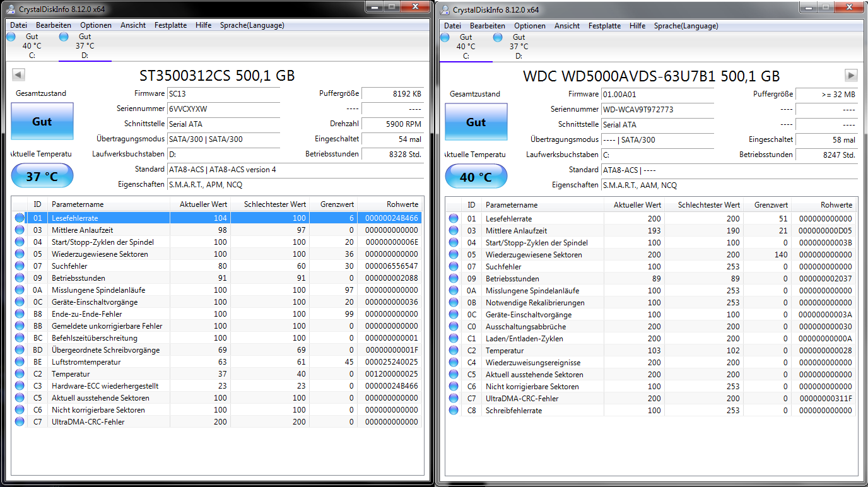868x487 pixels.
Task: Click status orb for UltraDMA-CRC-Fehler, right window
Action: tap(454, 399)
